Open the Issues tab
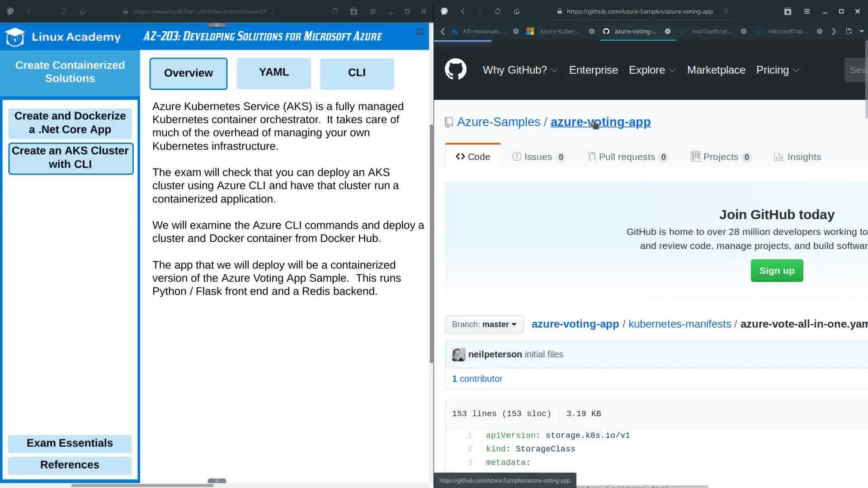This screenshot has width=868, height=488. coord(538,157)
